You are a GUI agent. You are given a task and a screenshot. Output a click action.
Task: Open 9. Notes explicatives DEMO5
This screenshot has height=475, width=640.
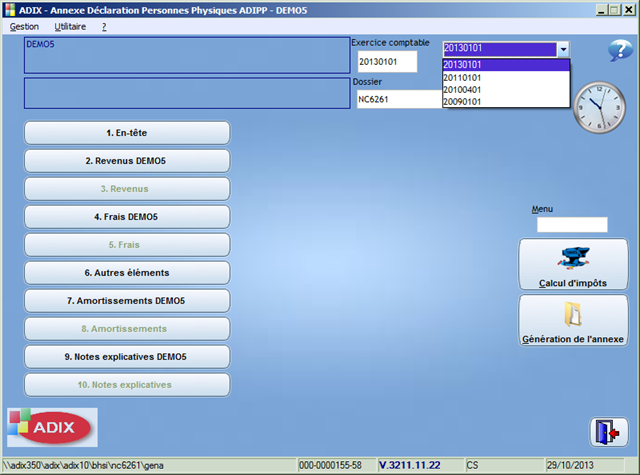pos(127,357)
